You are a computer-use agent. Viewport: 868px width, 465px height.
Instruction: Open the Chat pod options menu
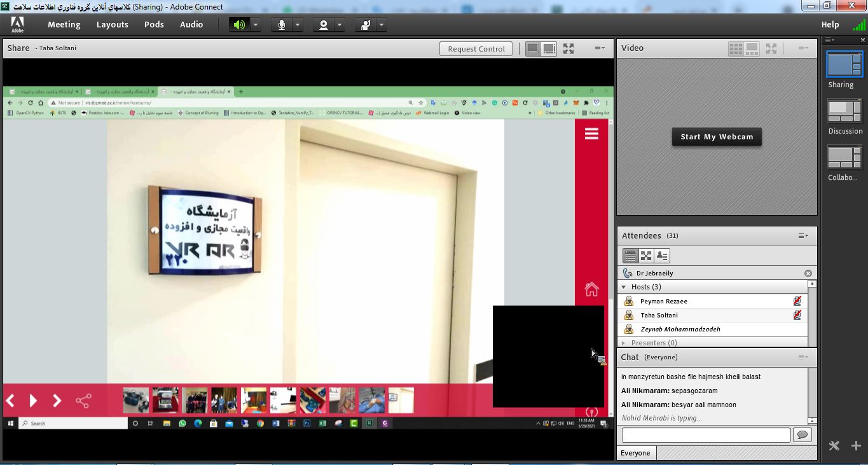tap(803, 357)
